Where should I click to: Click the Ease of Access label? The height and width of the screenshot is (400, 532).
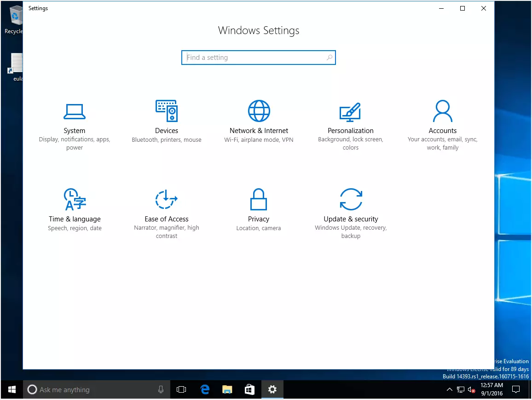coord(167,219)
